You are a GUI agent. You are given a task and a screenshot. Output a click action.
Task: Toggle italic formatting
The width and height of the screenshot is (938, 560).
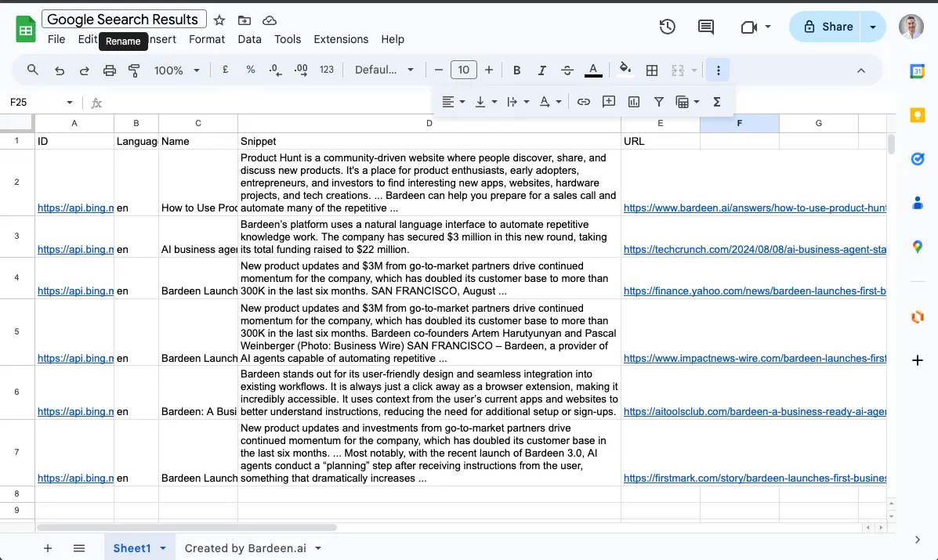click(x=542, y=70)
